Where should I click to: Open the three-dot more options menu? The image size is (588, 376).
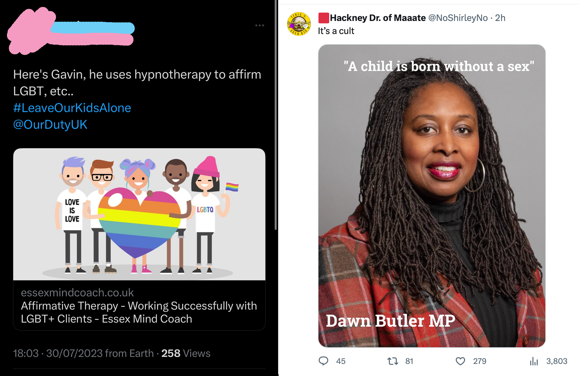[x=260, y=25]
